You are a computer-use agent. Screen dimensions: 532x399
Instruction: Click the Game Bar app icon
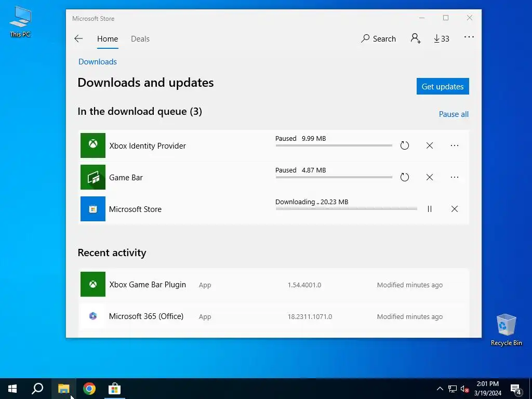point(93,177)
